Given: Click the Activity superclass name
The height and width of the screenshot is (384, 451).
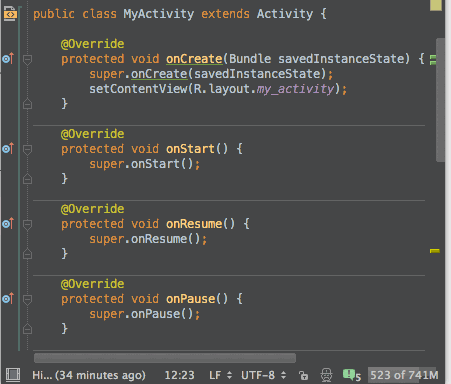Looking at the screenshot, I should 285,14.
